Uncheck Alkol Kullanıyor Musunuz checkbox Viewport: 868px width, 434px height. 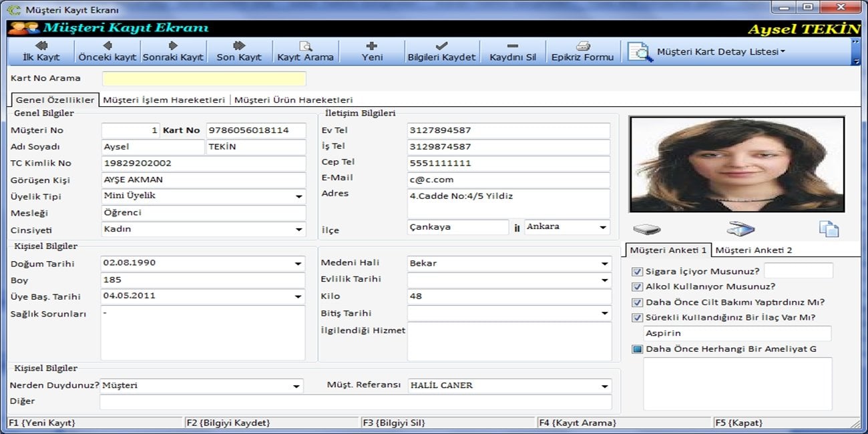pyautogui.click(x=637, y=287)
